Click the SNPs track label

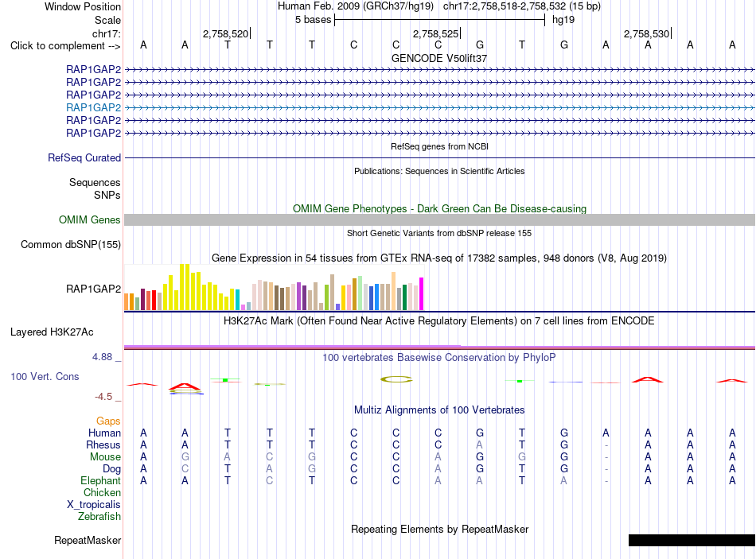[107, 195]
